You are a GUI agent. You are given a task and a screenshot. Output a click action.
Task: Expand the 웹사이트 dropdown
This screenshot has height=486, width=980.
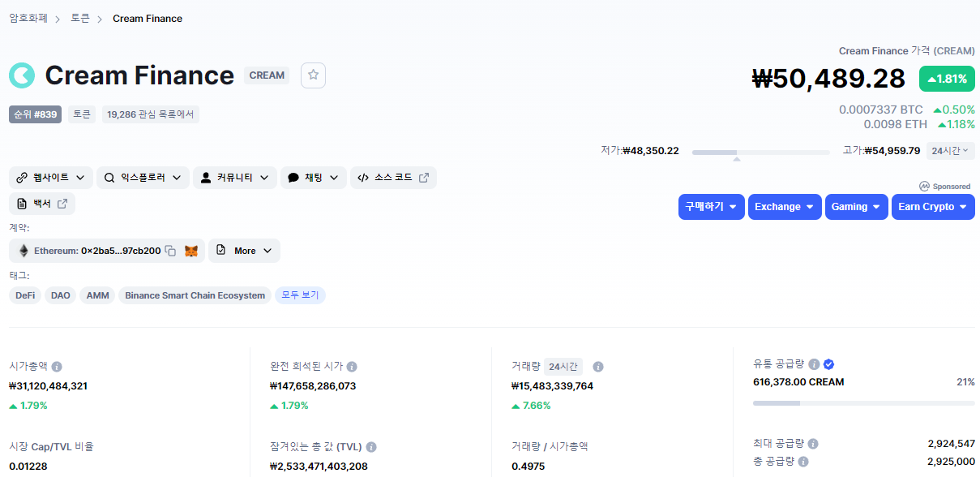pyautogui.click(x=50, y=178)
